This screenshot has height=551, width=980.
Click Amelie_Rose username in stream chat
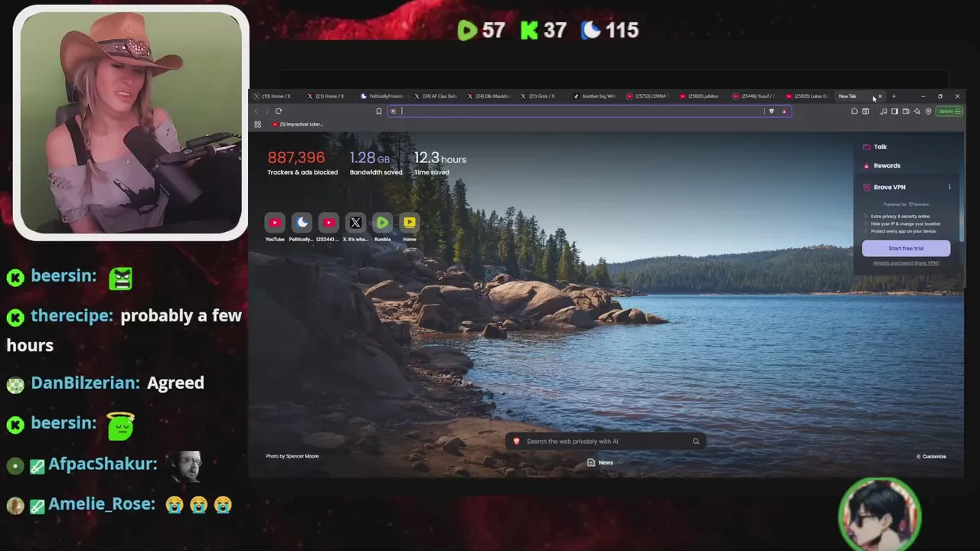[102, 504]
